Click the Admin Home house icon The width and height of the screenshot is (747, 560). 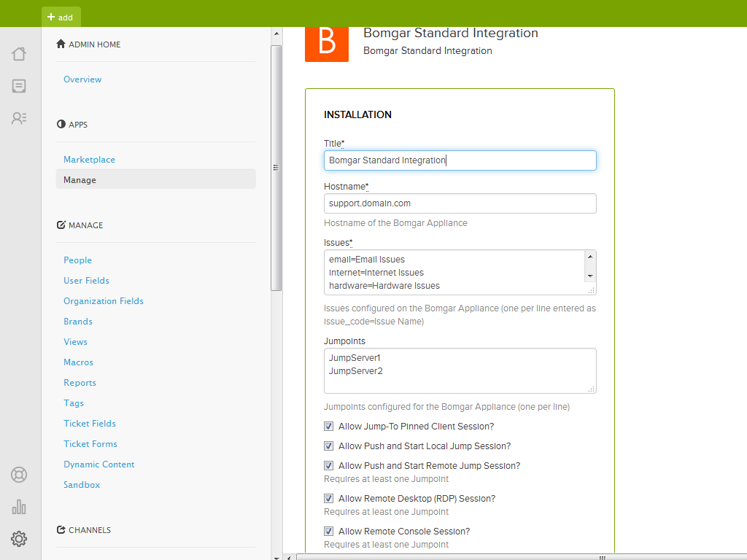61,44
